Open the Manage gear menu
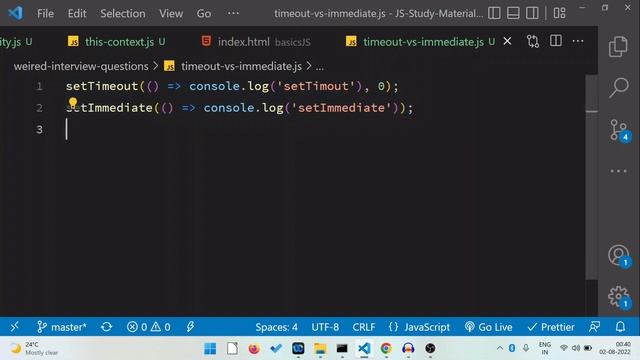The image size is (640, 360). tap(619, 297)
